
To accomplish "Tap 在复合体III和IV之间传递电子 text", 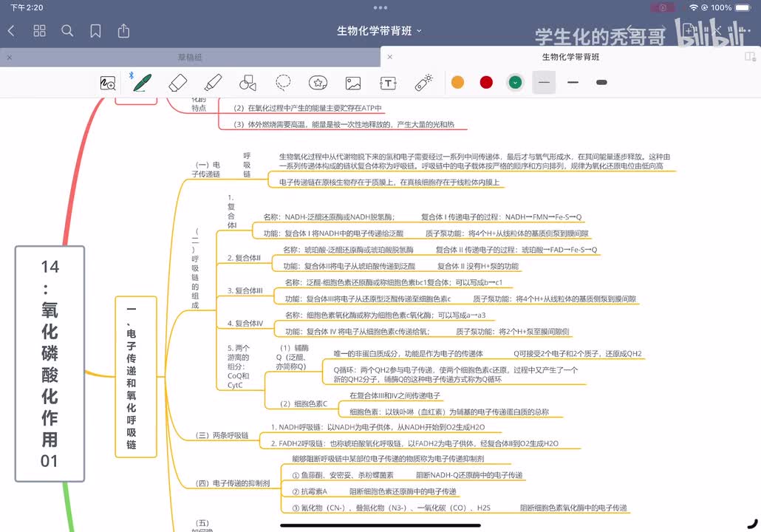I will (395, 395).
